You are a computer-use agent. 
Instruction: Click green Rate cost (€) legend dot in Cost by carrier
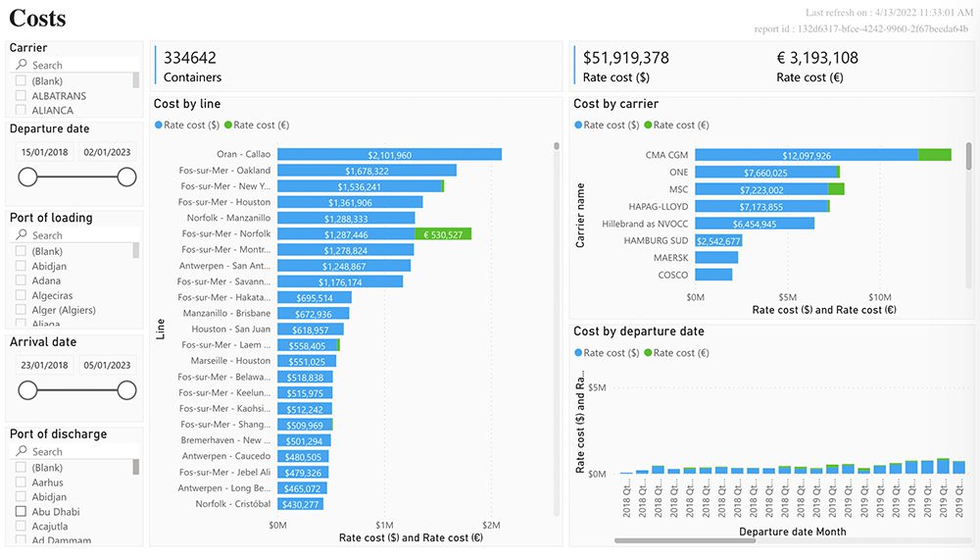click(x=648, y=125)
